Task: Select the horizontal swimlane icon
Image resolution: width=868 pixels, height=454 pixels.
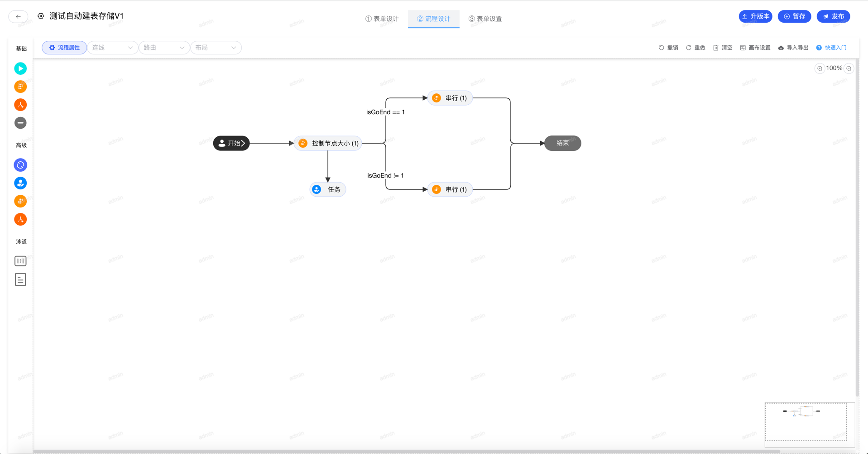Action: click(x=20, y=280)
